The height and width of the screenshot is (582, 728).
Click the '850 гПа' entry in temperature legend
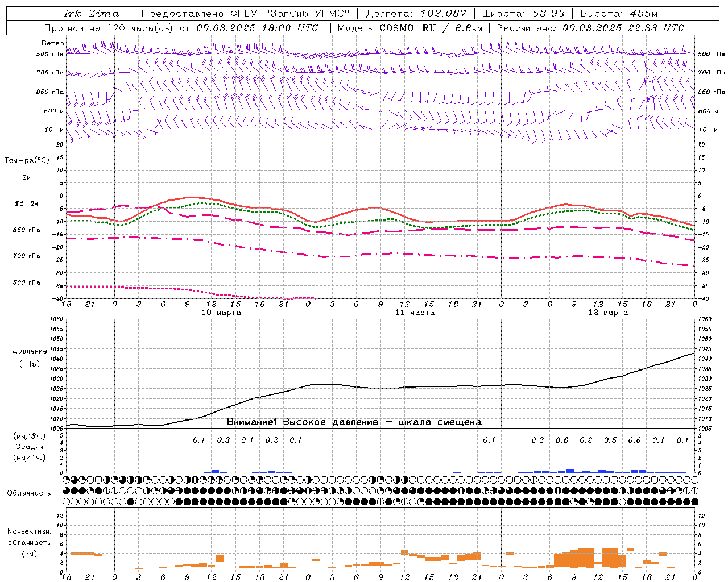pos(27,230)
